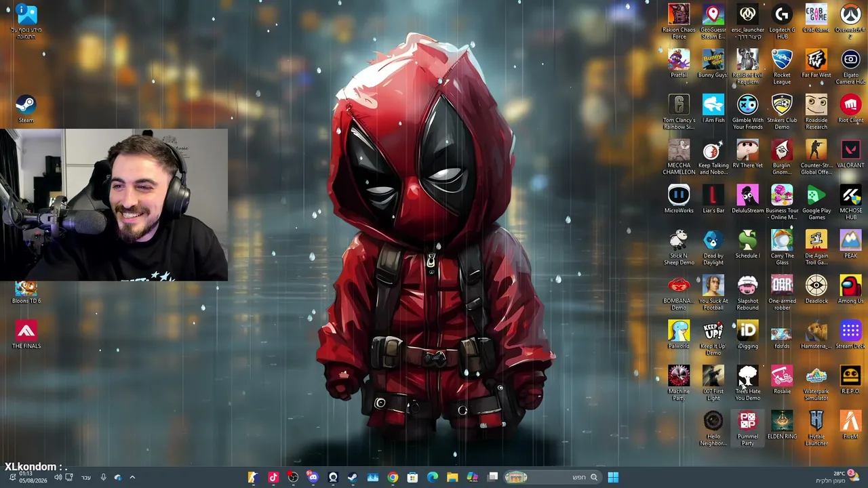Select the I Am Fish icon
The height and width of the screenshot is (488, 868).
[713, 109]
